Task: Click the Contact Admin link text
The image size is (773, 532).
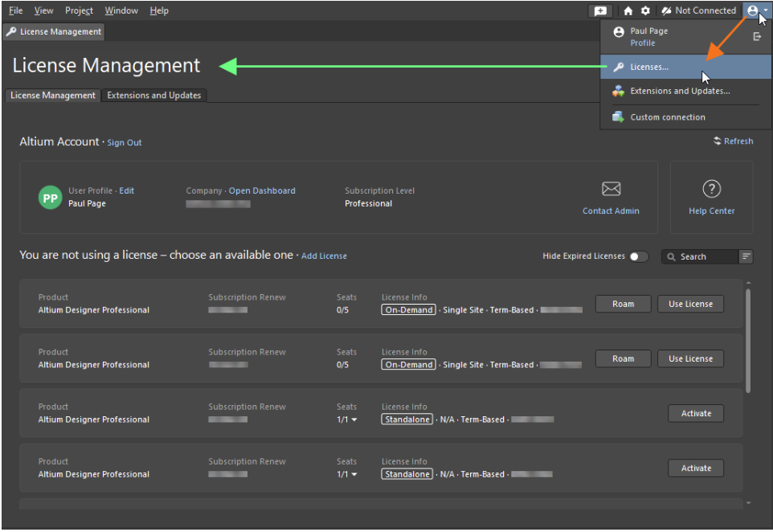Action: [611, 211]
